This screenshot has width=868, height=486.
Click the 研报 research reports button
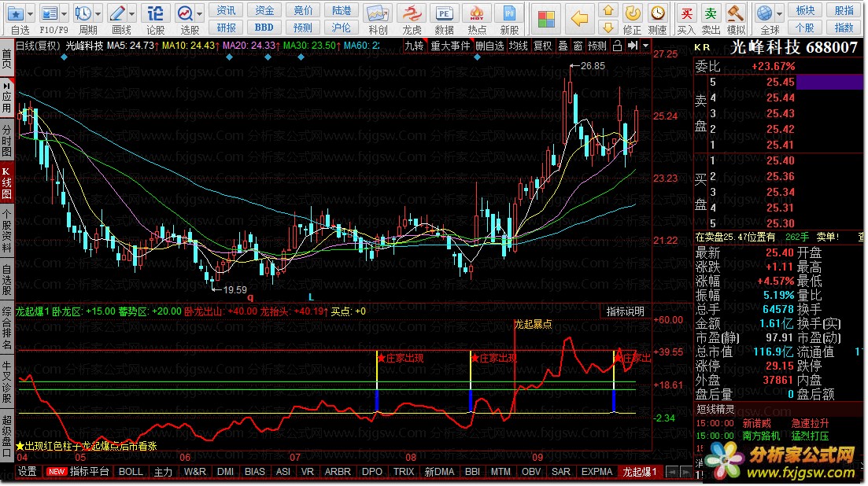[x=226, y=27]
